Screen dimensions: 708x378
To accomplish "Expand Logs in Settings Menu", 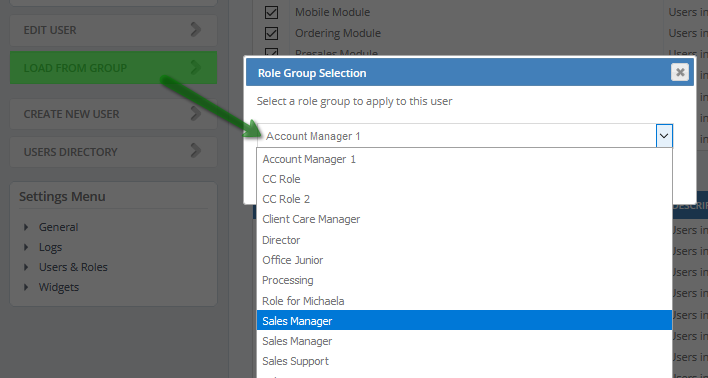I will pos(26,247).
